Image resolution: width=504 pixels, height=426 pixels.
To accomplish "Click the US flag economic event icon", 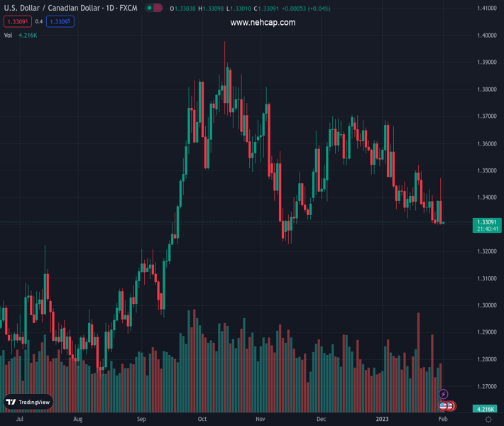I will [443, 406].
